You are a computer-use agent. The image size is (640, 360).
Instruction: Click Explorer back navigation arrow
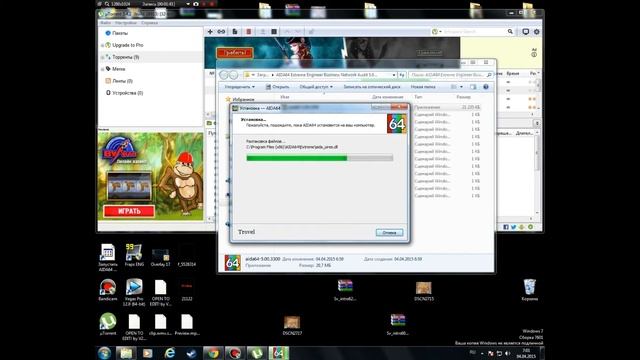pos(224,75)
